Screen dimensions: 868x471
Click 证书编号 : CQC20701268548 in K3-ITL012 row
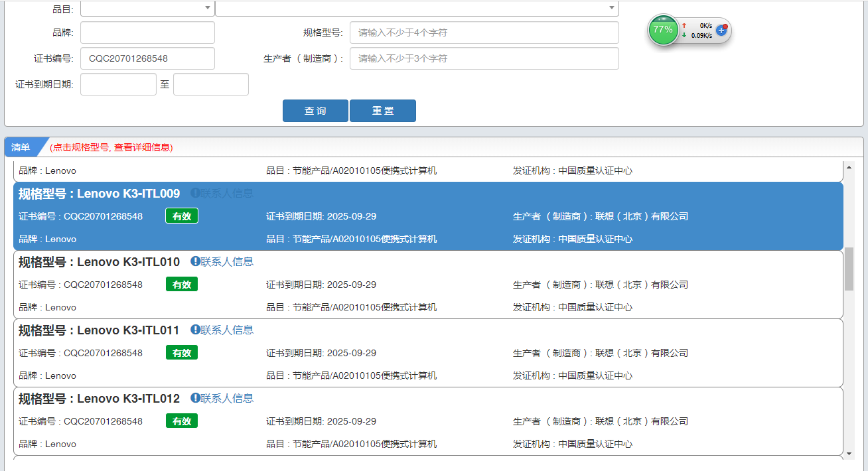coord(80,421)
